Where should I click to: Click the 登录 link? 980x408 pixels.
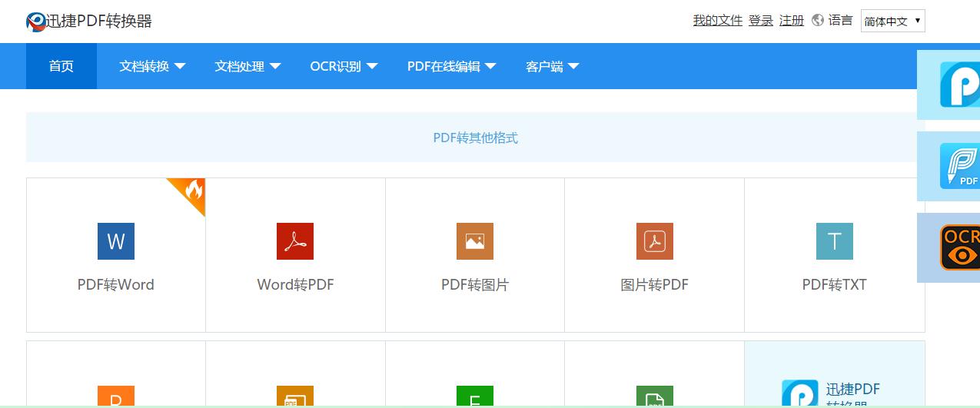761,21
